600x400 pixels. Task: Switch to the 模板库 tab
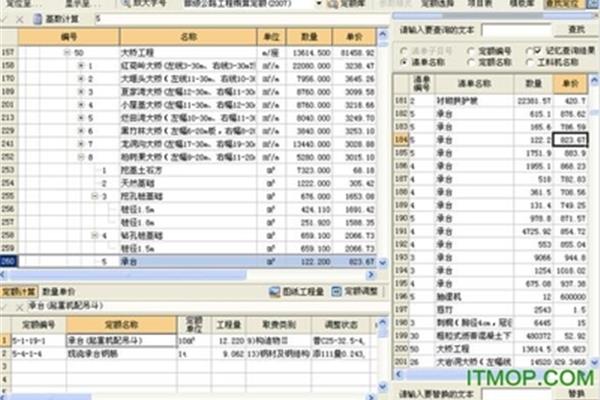coord(522,4)
